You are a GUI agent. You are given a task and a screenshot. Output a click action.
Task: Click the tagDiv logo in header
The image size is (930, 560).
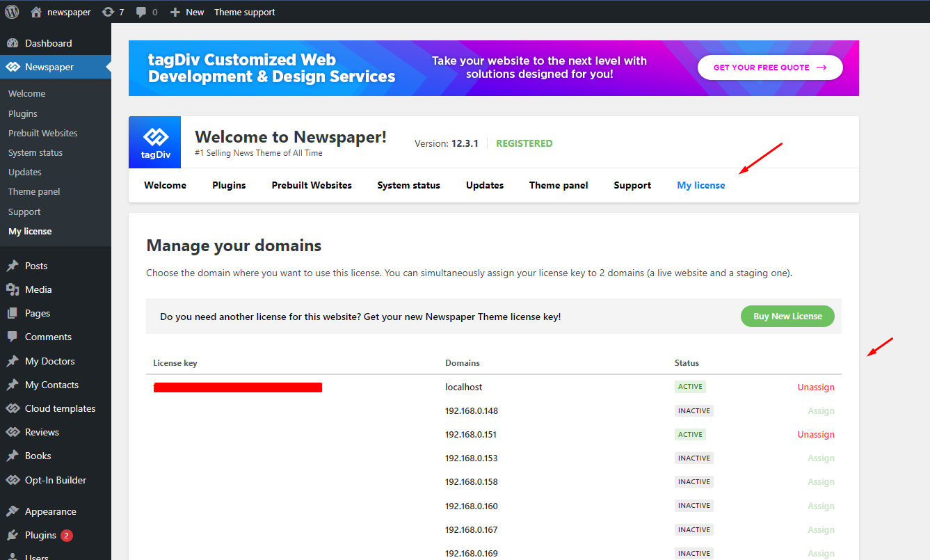[x=154, y=142]
